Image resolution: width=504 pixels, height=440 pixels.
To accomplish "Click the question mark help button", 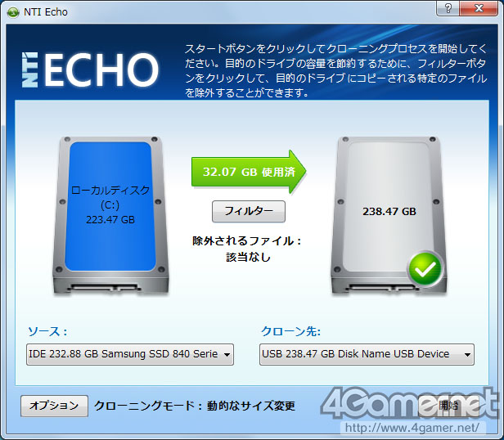I will coord(448,8).
